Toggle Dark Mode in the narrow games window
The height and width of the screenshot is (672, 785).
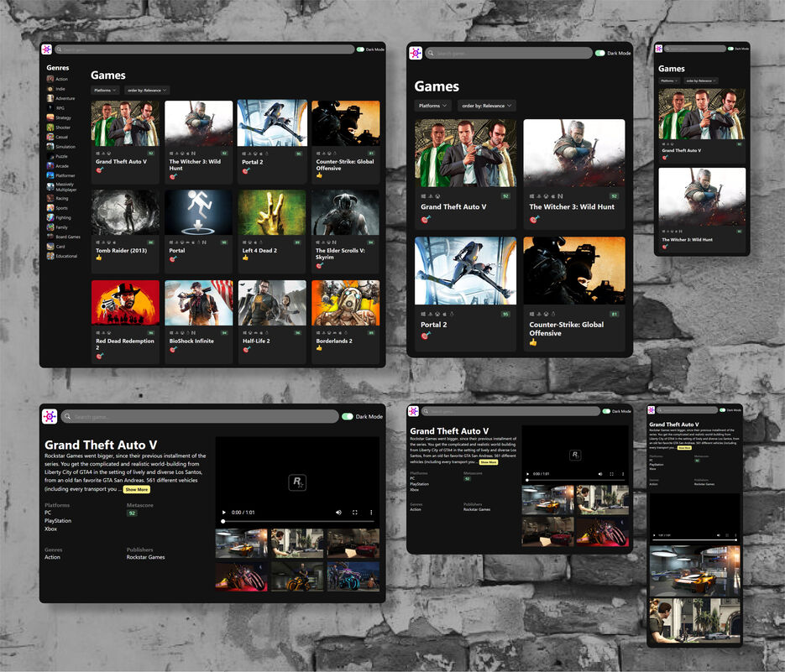coord(731,49)
